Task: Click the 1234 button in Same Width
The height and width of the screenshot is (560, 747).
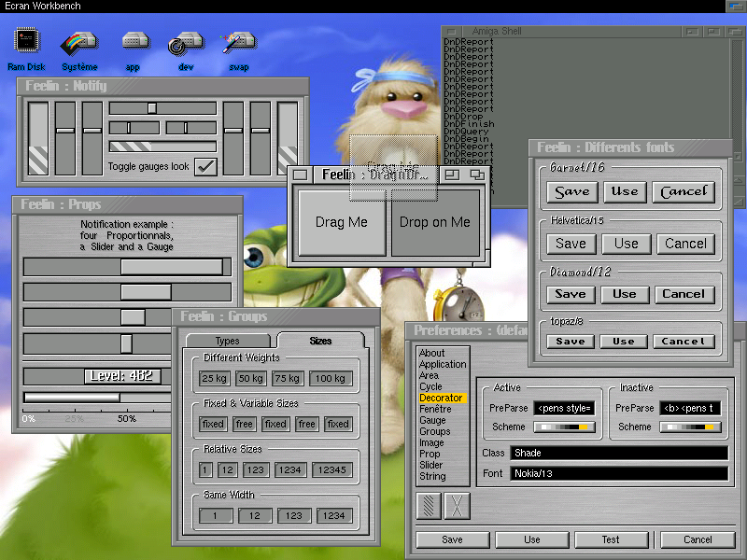Action: point(334,516)
